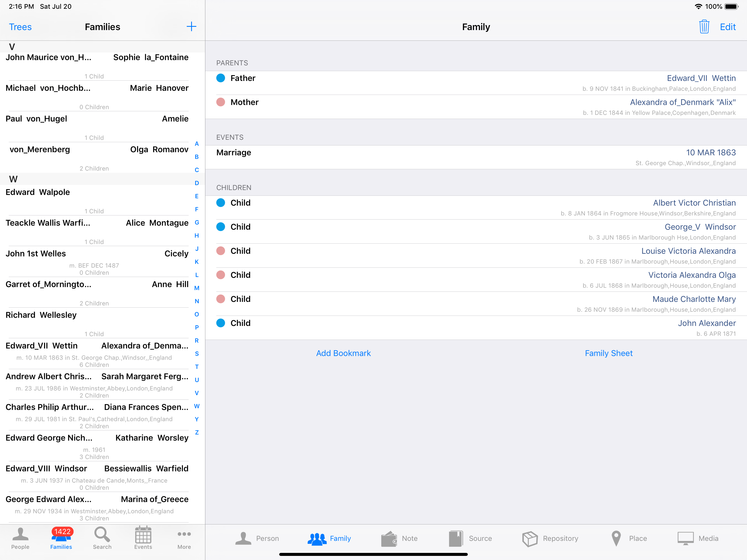Tap the 2:16 PM status bar clock
747x560 pixels.
coord(21,6)
